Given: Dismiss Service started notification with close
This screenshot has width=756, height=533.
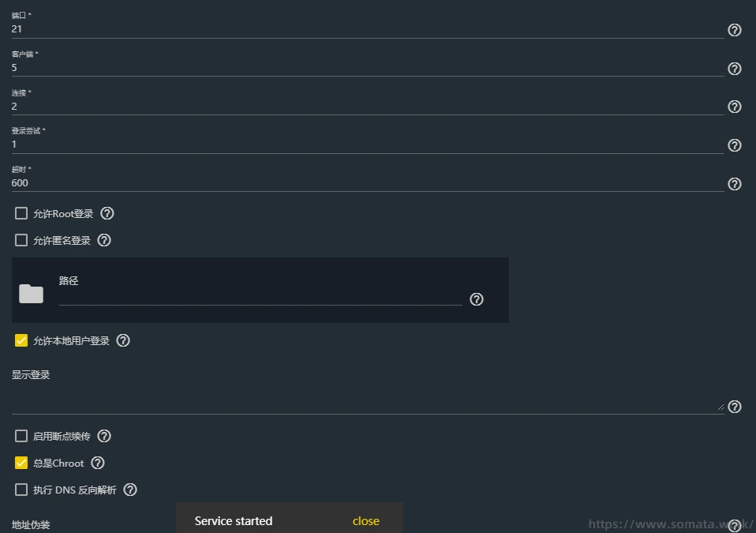Looking at the screenshot, I should click(x=365, y=521).
